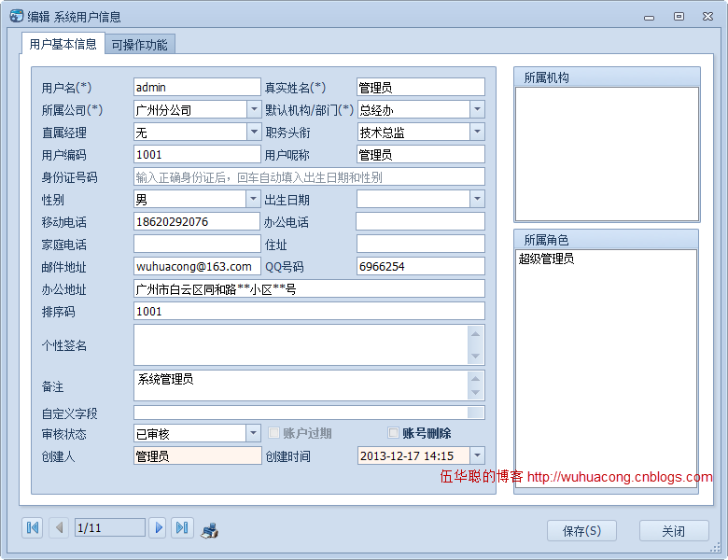Toggle the 账户过期 checkbox
This screenshot has height=560, width=728.
[x=273, y=433]
